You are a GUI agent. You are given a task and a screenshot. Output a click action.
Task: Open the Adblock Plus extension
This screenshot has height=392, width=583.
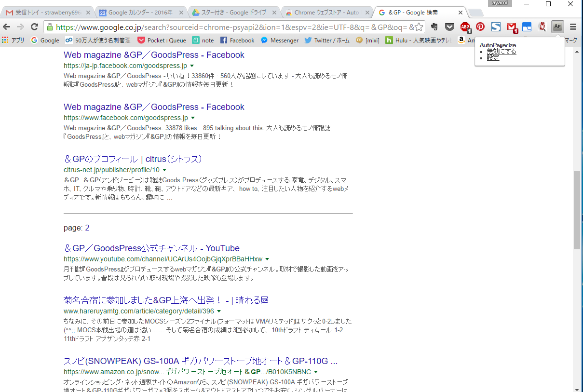(x=465, y=27)
